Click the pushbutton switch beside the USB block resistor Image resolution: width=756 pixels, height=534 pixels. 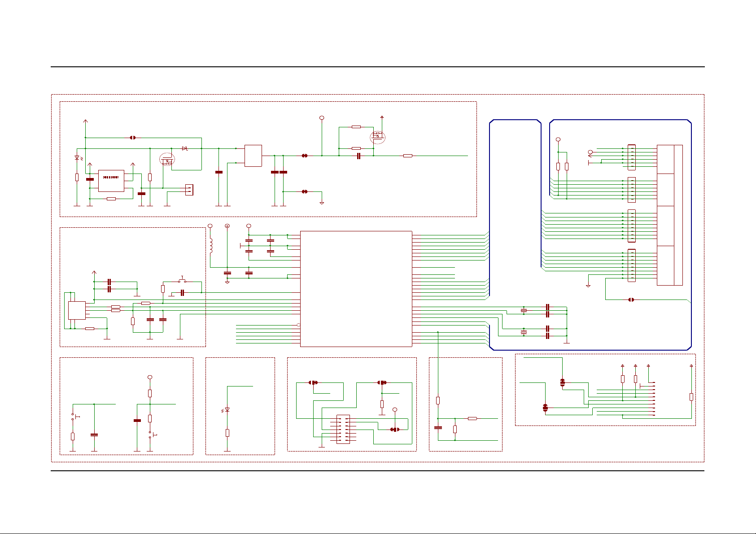tap(182, 280)
